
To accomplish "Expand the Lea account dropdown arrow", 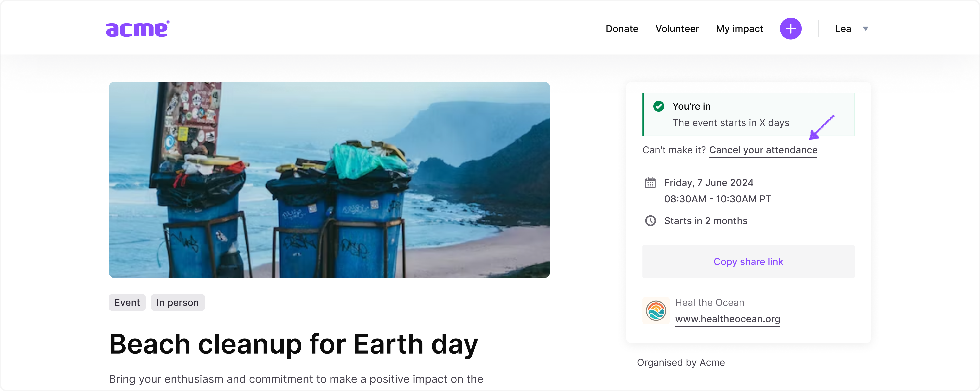I will 865,29.
